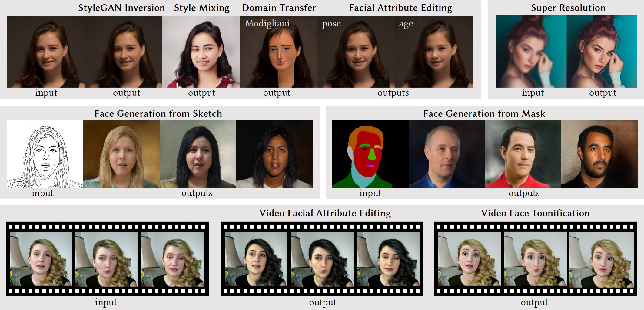
Task: Click the 'Face Generation from Sketch' heading
Action: (x=158, y=114)
